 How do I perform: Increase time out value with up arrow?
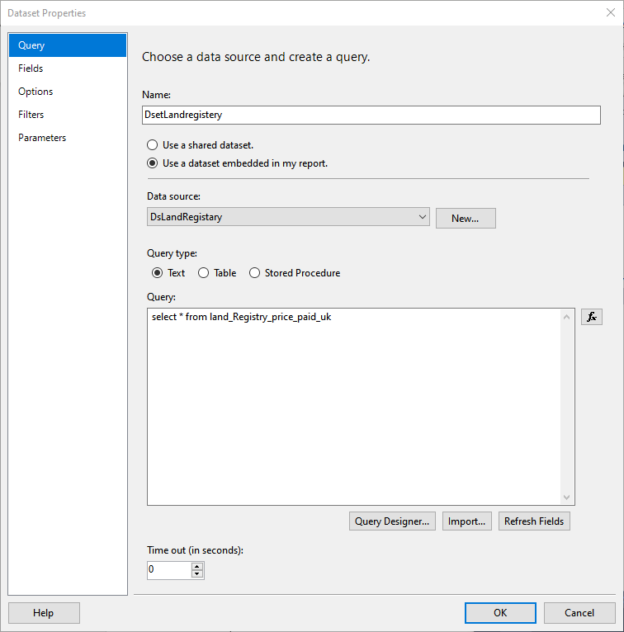tap(197, 566)
